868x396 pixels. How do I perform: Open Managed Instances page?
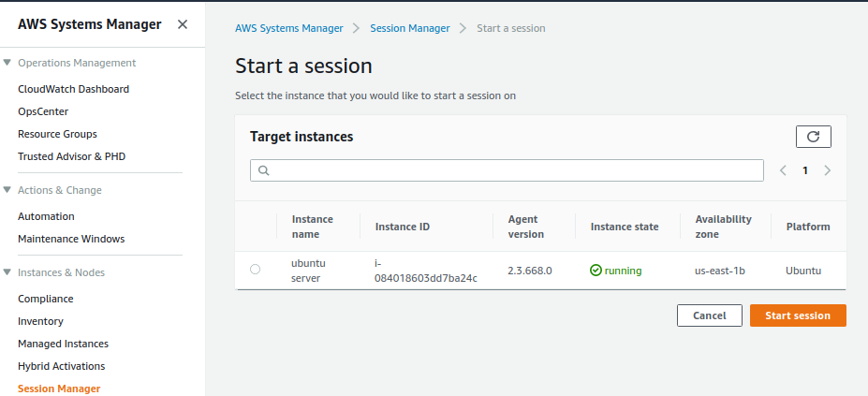tap(63, 344)
